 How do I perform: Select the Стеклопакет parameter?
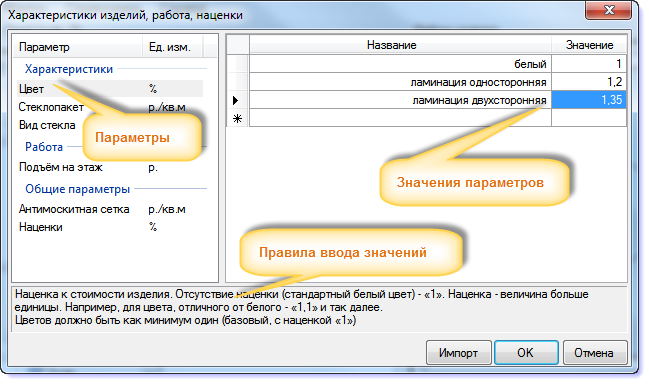coord(51,107)
